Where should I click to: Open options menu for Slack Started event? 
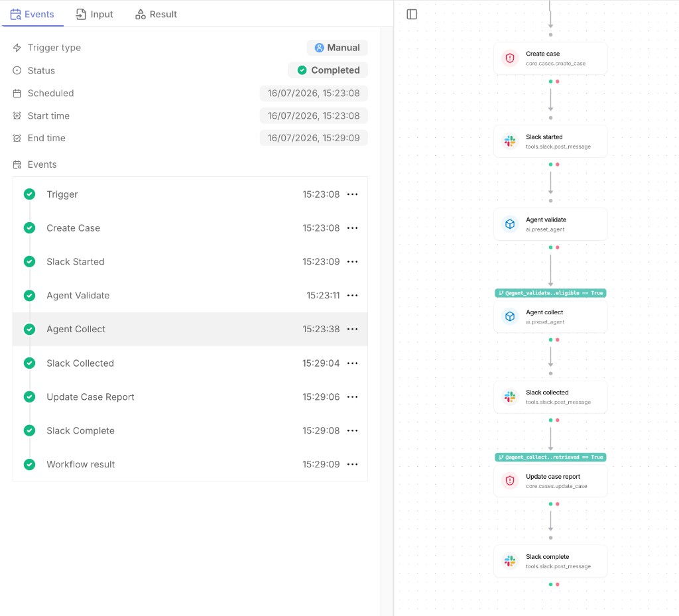[x=353, y=262]
